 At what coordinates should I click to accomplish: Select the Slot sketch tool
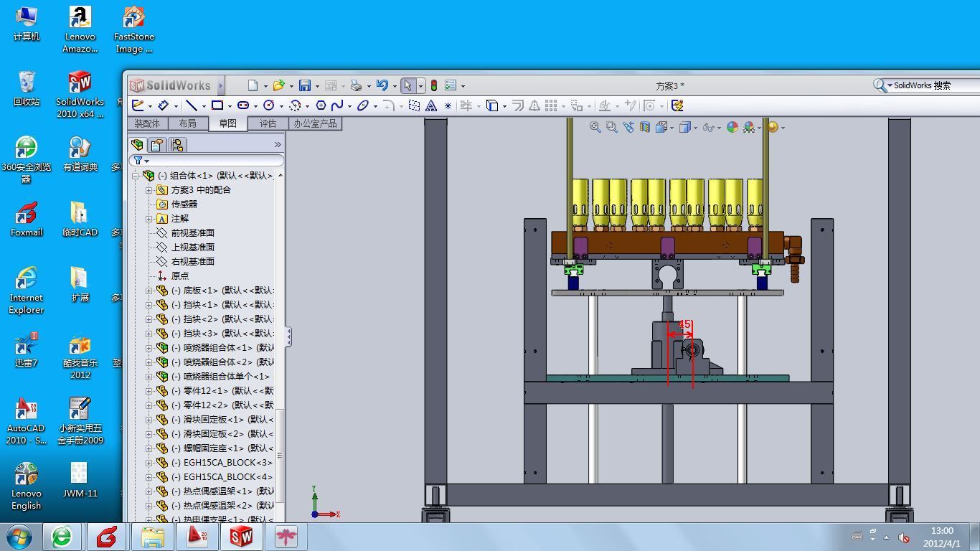(242, 105)
